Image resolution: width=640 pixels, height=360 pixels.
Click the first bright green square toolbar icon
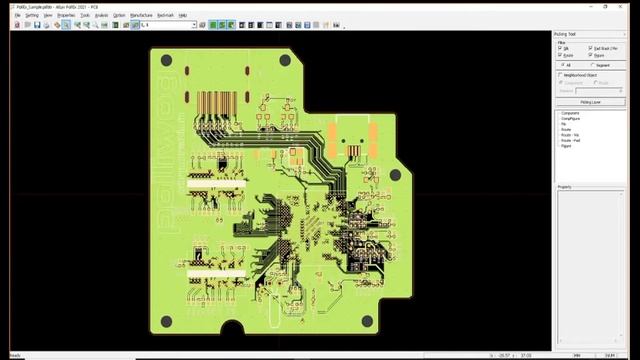213,25
